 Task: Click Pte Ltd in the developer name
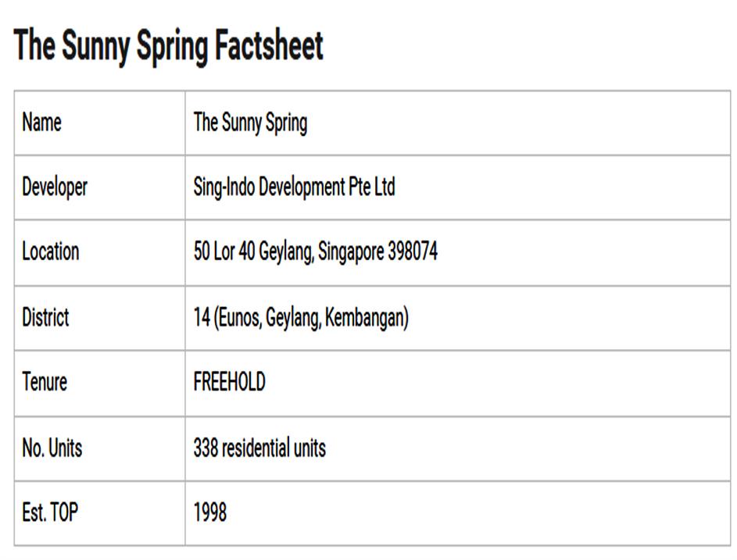pyautogui.click(x=372, y=187)
